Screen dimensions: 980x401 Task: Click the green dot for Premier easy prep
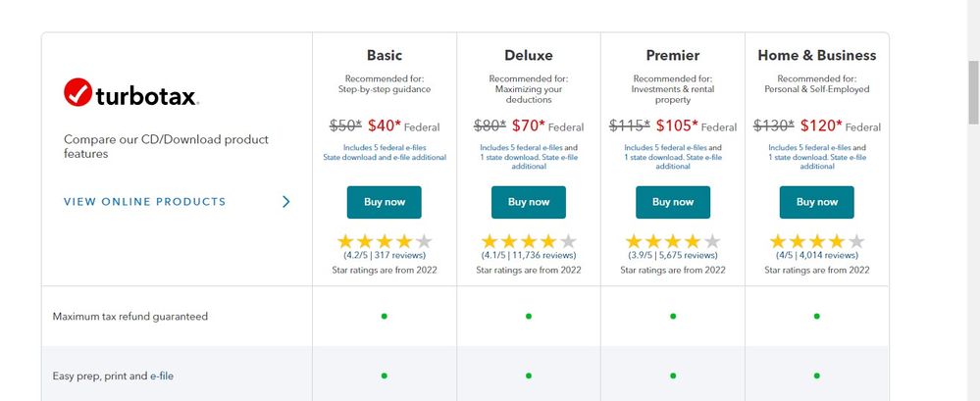(x=673, y=376)
